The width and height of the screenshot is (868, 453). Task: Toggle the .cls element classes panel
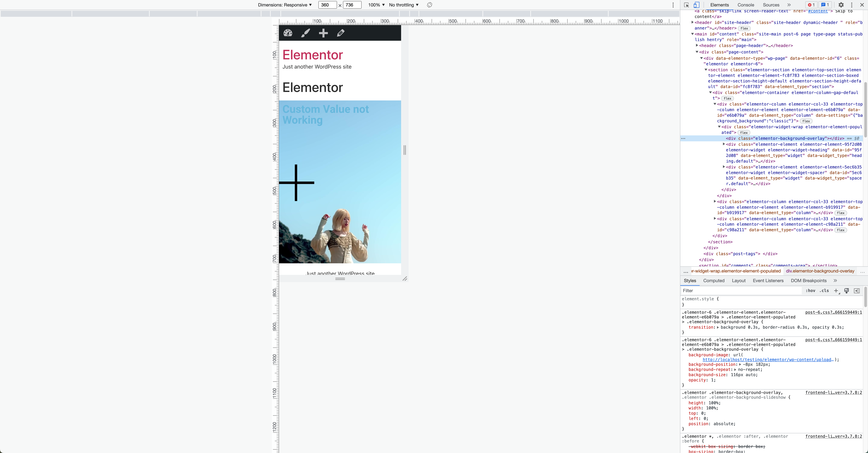[824, 291]
